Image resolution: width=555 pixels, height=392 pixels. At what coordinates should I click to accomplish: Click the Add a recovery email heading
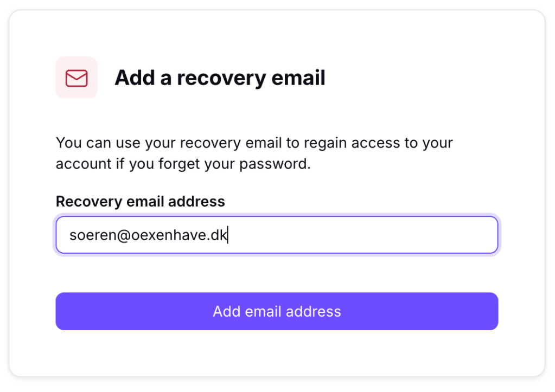220,78
